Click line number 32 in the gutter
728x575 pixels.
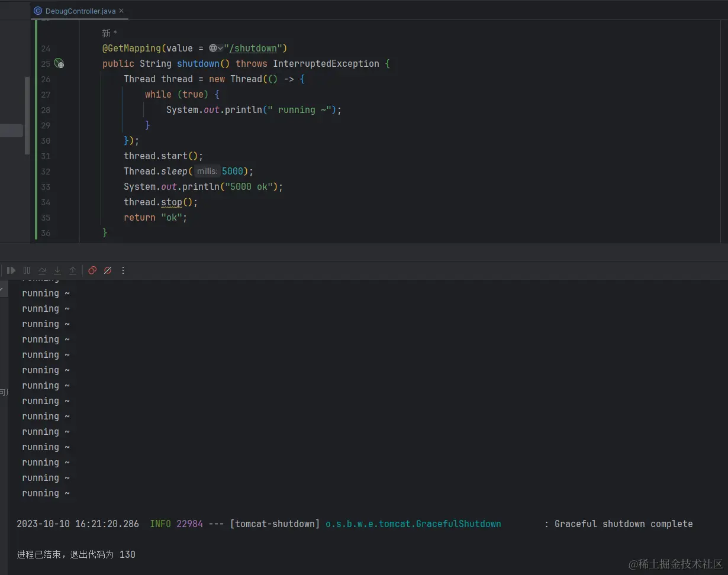coord(46,172)
